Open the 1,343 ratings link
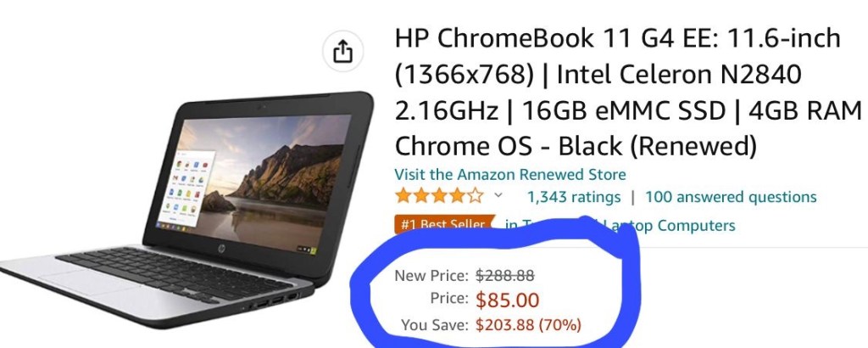 574,197
